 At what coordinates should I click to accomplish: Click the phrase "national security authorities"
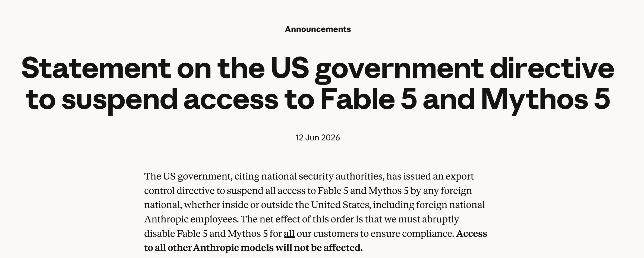[323, 176]
